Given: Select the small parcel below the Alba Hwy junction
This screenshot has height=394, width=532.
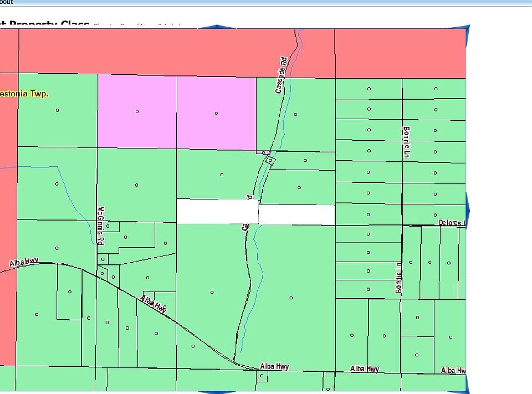Looking at the screenshot, I should pyautogui.click(x=262, y=376).
